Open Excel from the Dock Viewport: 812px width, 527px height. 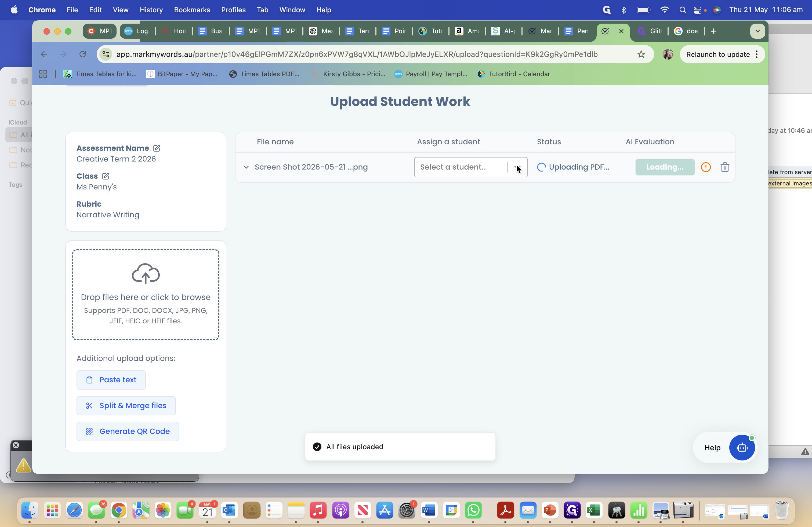point(594,510)
